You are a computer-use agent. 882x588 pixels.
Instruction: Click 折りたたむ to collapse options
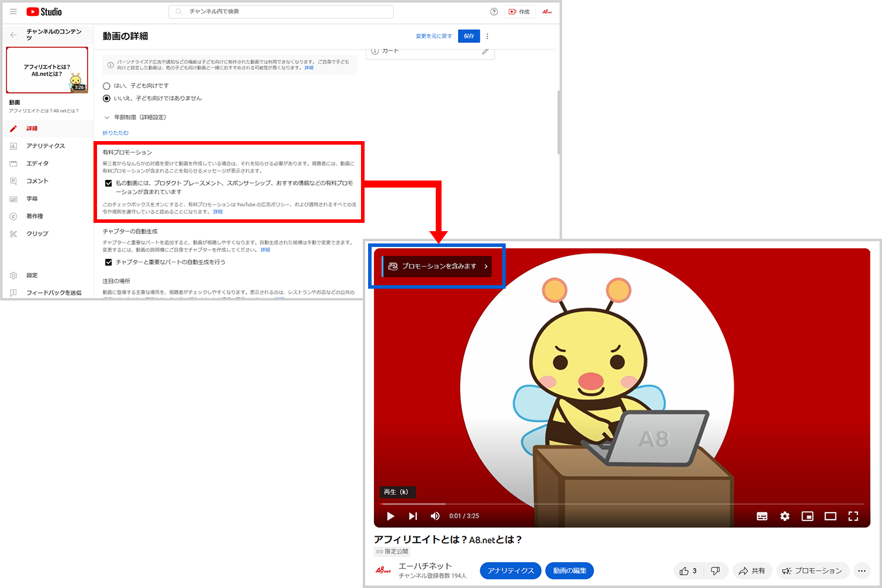[115, 133]
